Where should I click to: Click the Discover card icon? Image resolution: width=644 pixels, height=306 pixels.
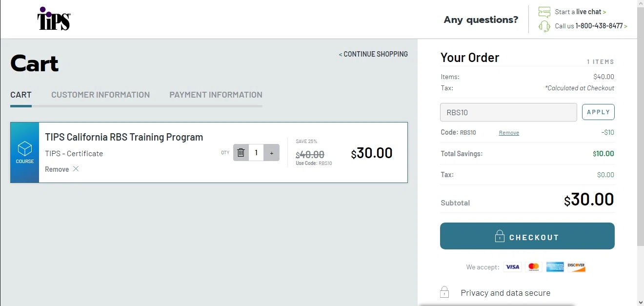pos(576,267)
